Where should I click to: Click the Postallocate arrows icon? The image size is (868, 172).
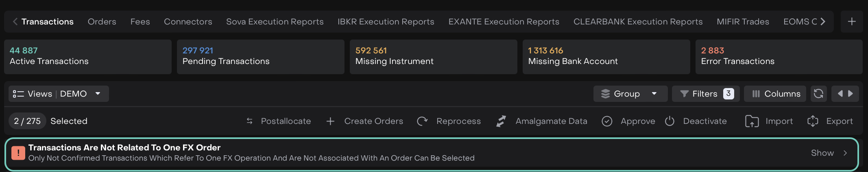point(250,121)
